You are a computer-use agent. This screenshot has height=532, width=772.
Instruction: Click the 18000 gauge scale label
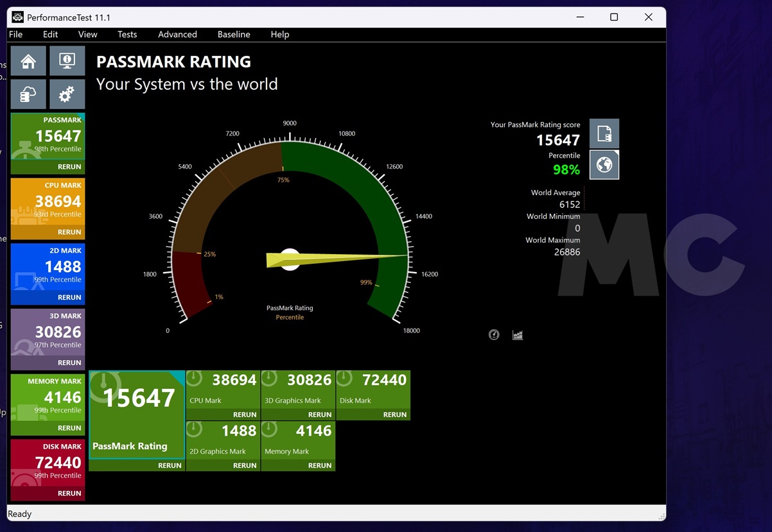[x=411, y=330]
